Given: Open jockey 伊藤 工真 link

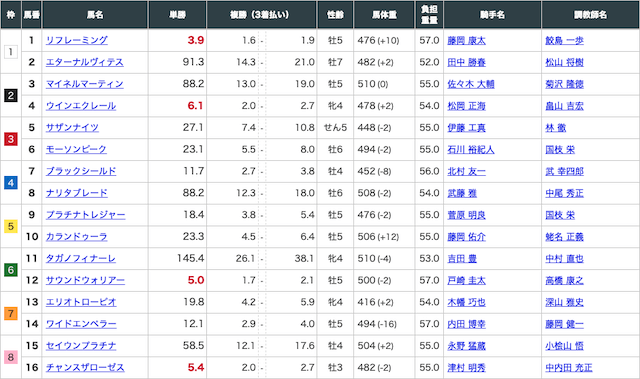Looking at the screenshot, I should click(467, 128).
